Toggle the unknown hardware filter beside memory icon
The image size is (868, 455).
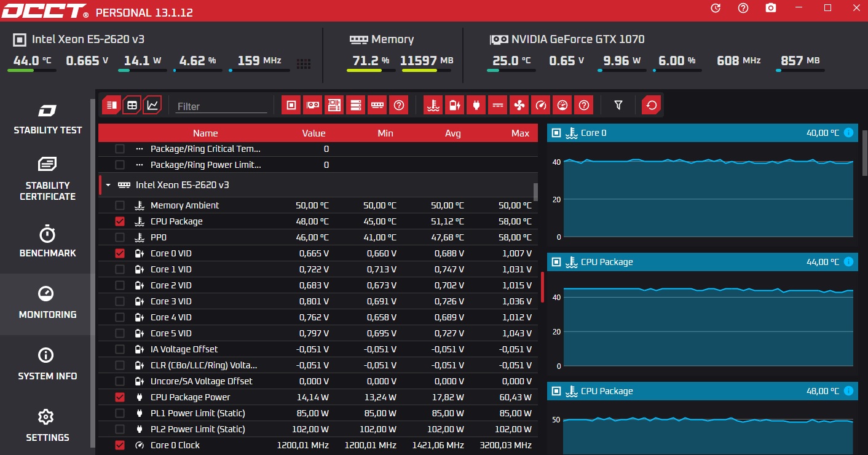[398, 105]
